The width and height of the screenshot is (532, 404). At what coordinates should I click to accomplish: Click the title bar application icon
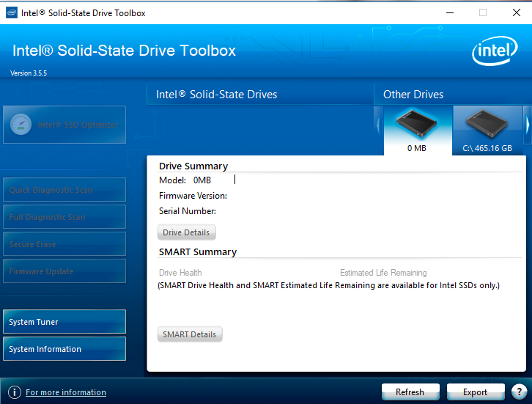[12, 13]
